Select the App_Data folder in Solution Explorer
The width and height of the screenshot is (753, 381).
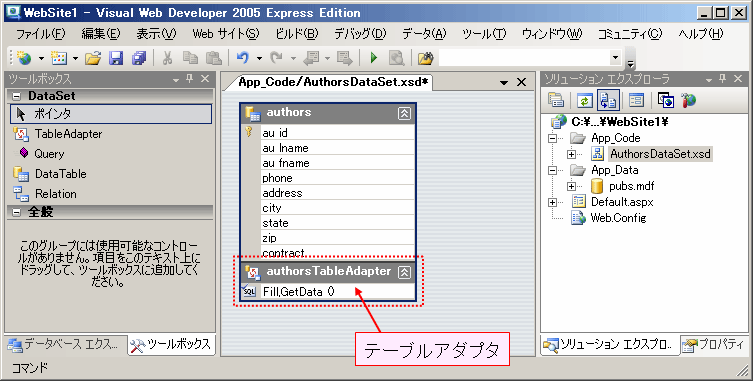(615, 170)
